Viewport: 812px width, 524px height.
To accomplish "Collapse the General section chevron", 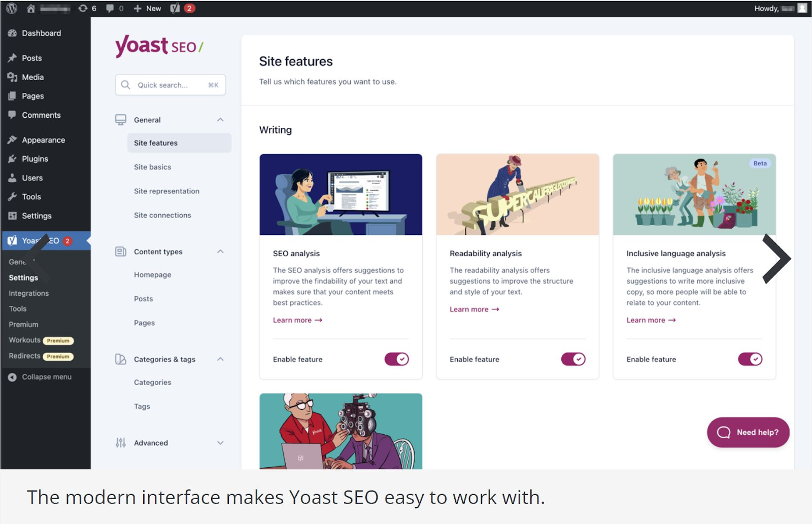I will 220,120.
